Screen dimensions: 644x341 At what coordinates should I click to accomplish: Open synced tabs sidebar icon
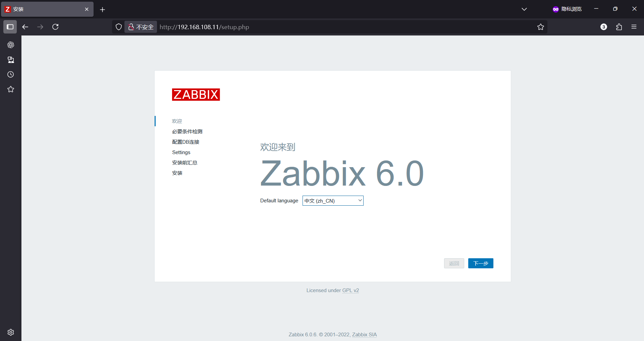(11, 60)
